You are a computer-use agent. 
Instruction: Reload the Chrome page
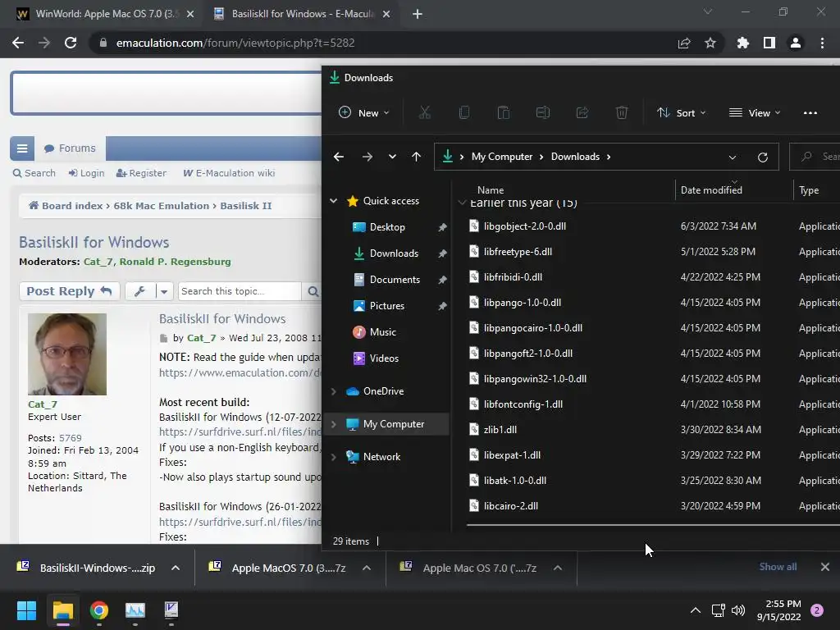71,43
